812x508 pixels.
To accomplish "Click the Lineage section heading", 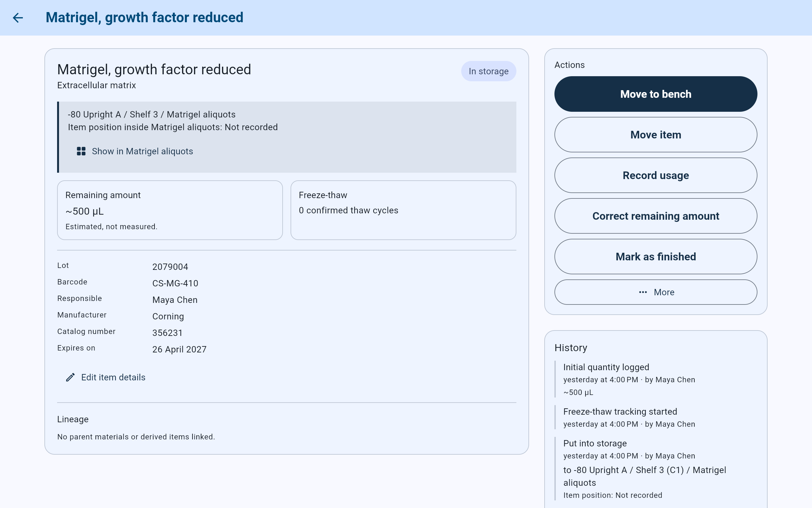I will tap(73, 419).
